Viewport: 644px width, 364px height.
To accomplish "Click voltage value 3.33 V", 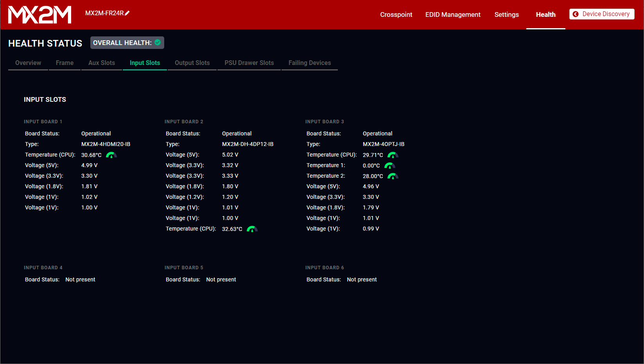I will pyautogui.click(x=230, y=176).
